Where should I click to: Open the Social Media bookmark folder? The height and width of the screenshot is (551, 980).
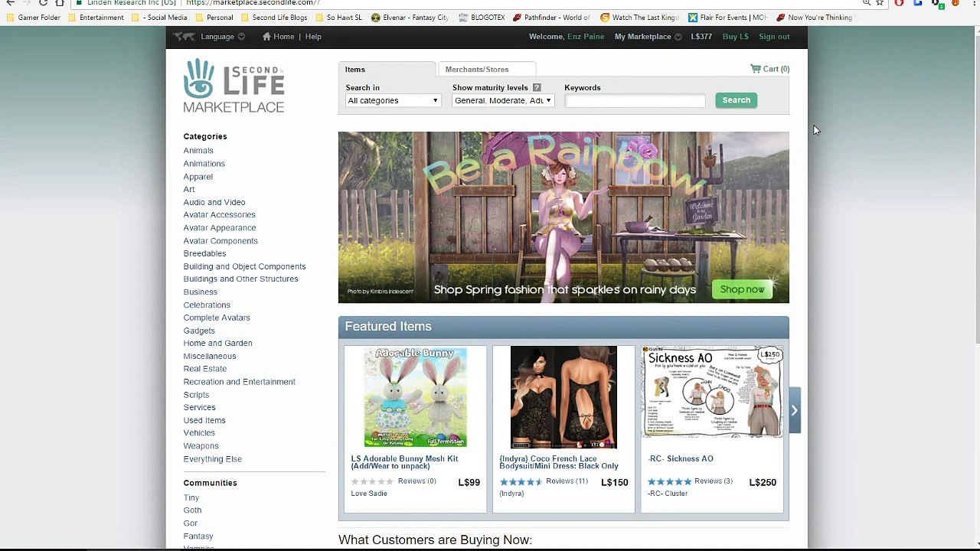[159, 18]
